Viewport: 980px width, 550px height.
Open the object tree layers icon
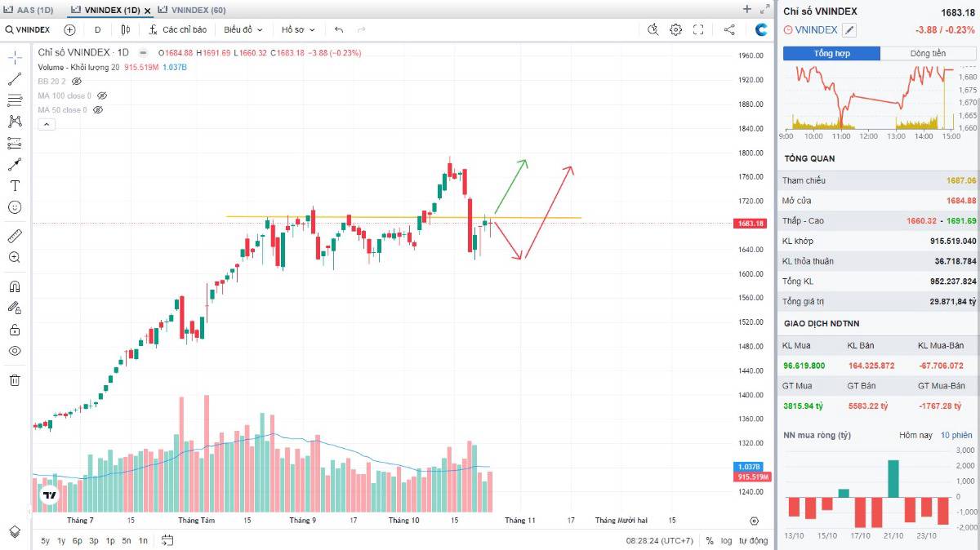[x=15, y=531]
